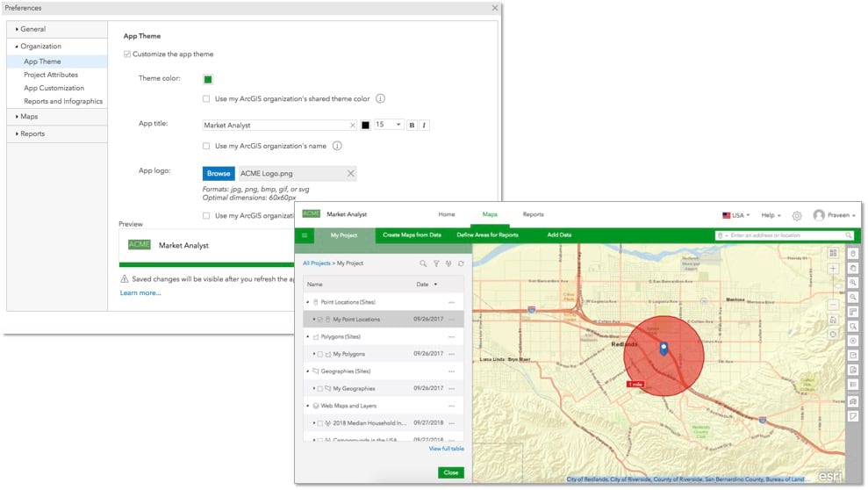
Task: Check the organization logo option below Browse
Action: click(206, 215)
